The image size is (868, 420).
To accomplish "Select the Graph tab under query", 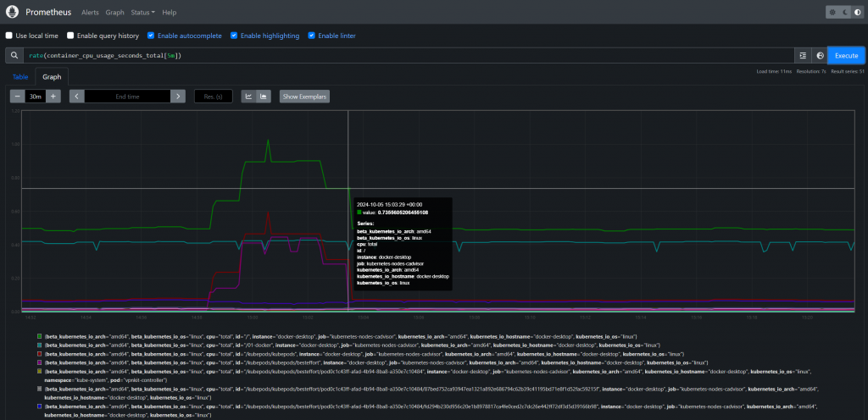I will [52, 77].
